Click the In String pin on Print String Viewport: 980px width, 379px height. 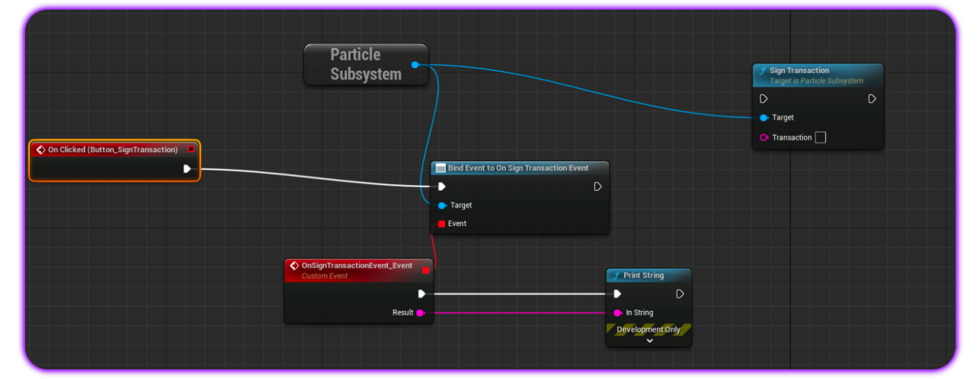(x=617, y=313)
